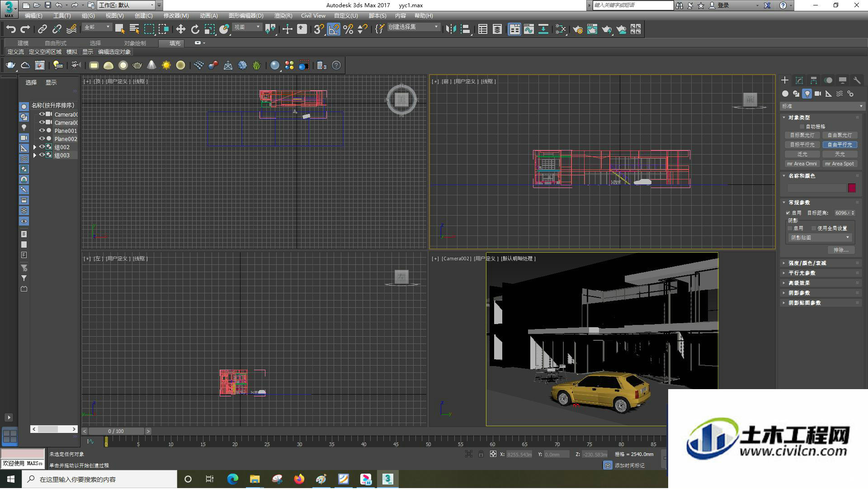Viewport: 868px width, 489px height.
Task: Open the 修改器(M) menu
Action: pos(176,16)
